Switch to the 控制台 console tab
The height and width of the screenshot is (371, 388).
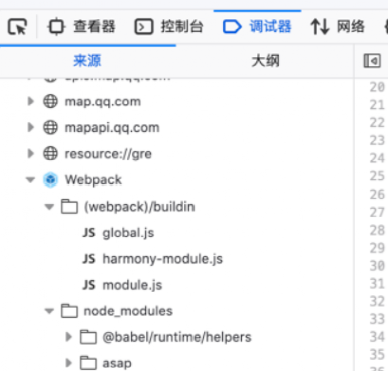click(169, 27)
